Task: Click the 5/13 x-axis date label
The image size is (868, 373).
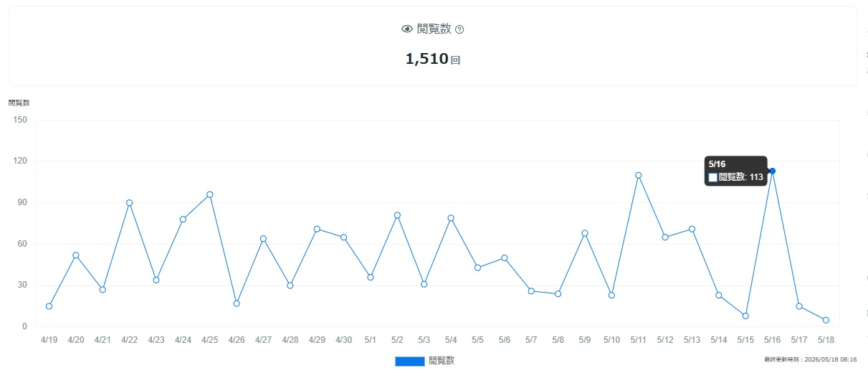Action: tap(692, 340)
